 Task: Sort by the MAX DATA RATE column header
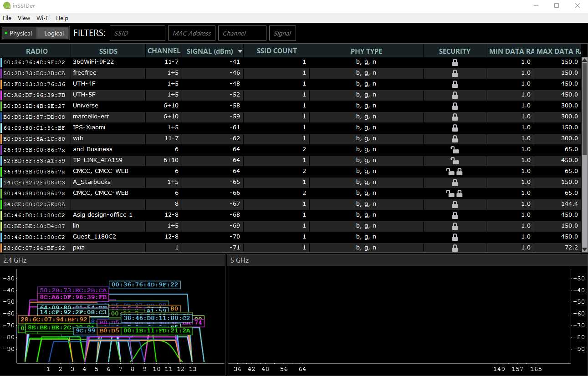click(558, 51)
